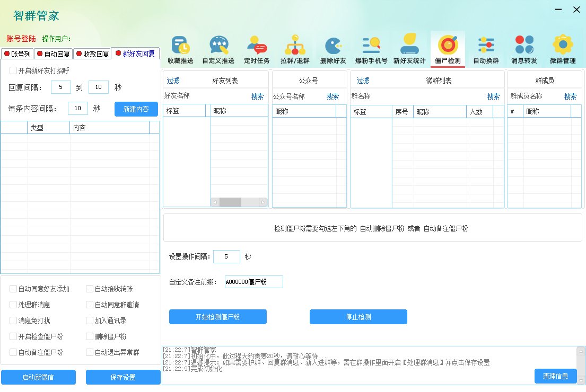The width and height of the screenshot is (586, 392).
Task: Open the 删除好友 pacman icon
Action: point(333,46)
